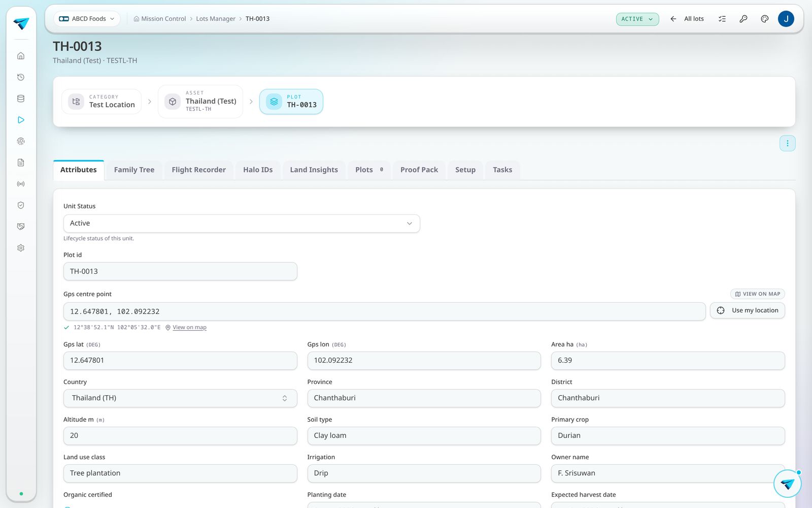
Task: Click the Province field
Action: (424, 398)
